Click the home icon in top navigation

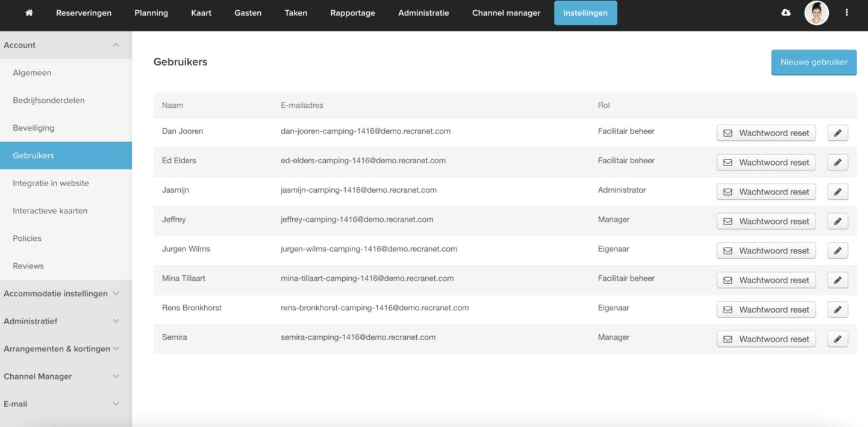tap(29, 13)
